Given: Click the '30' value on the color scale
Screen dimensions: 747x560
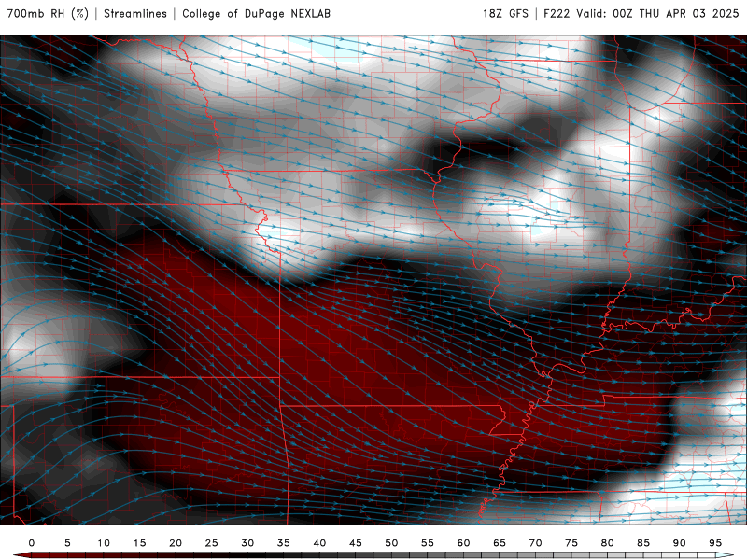Looking at the screenshot, I should pos(247,543).
